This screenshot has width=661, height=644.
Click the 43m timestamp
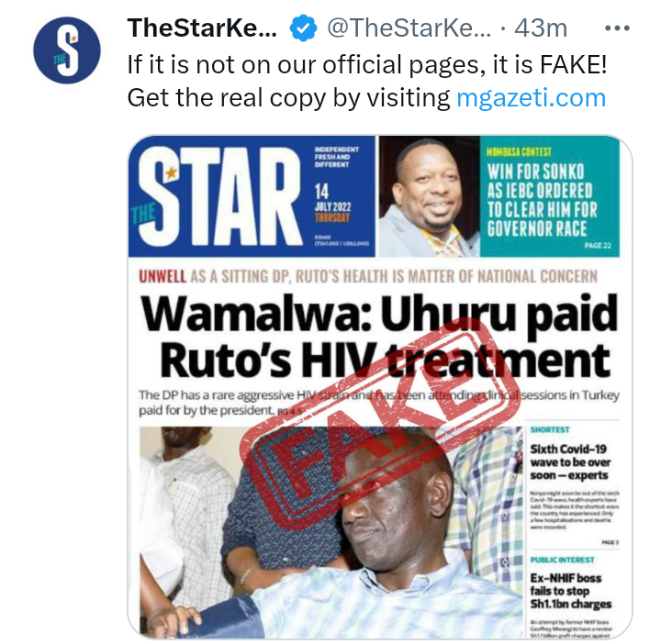pos(541,28)
